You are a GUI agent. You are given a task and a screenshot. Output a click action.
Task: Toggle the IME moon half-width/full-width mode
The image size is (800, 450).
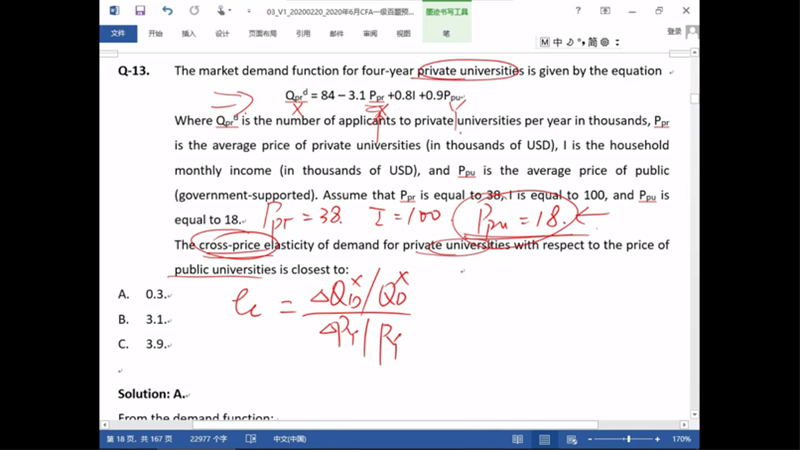tap(569, 43)
